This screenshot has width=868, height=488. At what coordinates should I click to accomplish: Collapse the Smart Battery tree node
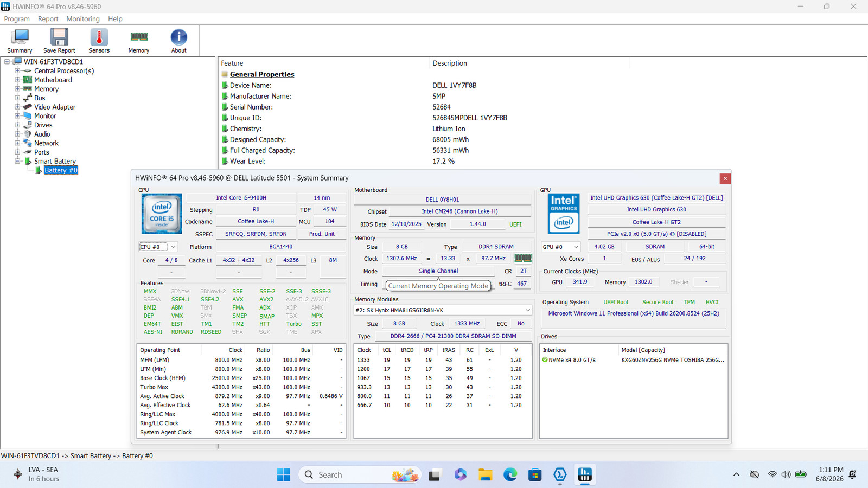click(x=17, y=161)
